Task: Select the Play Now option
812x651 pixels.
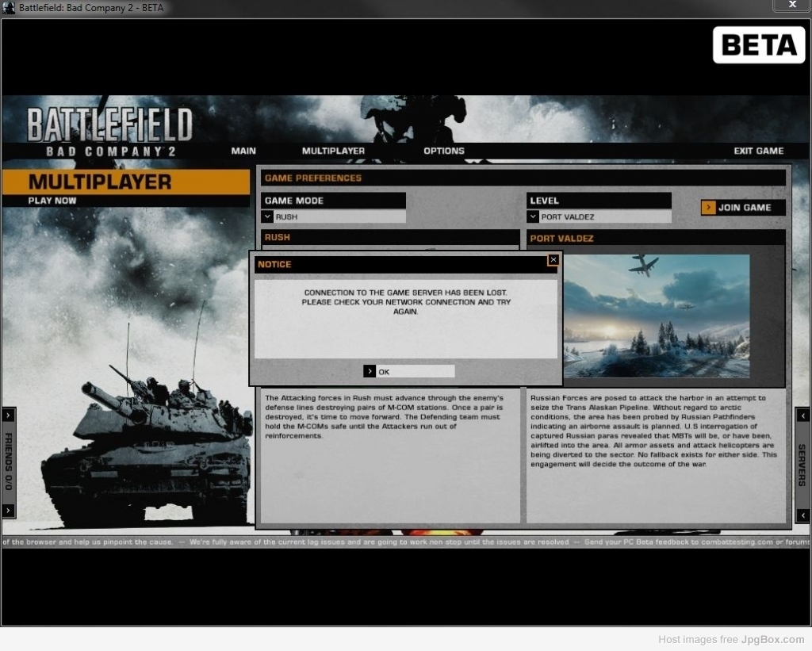Action: pos(52,201)
